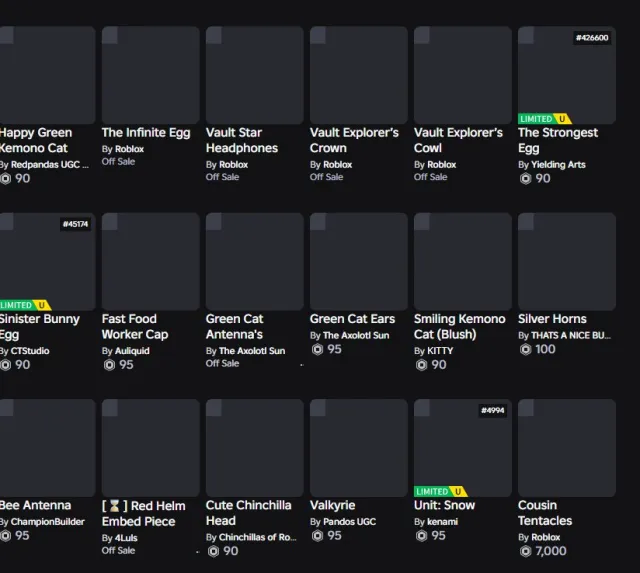640x573 pixels.
Task: Click the 95 price under Bee Antenna
Action: coord(22,535)
